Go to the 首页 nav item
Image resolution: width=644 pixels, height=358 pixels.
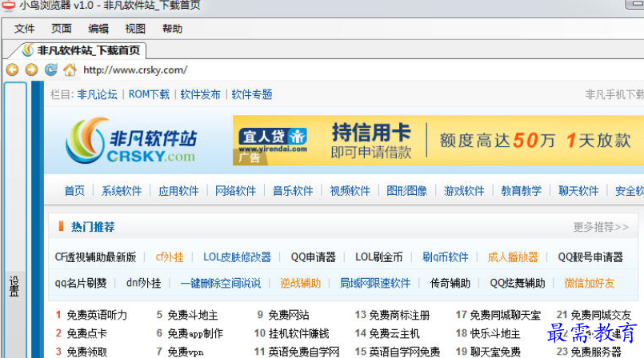pyautogui.click(x=74, y=191)
